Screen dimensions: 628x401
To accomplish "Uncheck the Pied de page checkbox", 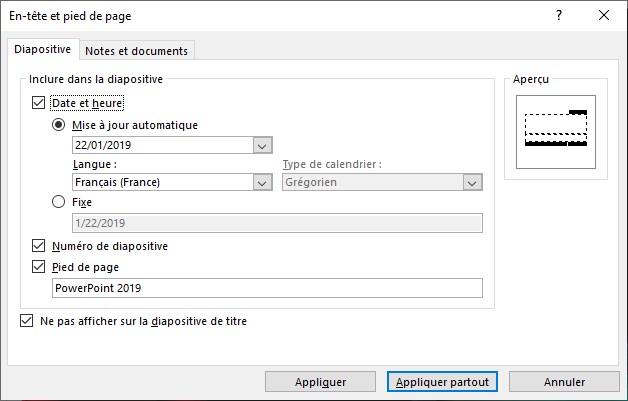I will point(39,267).
